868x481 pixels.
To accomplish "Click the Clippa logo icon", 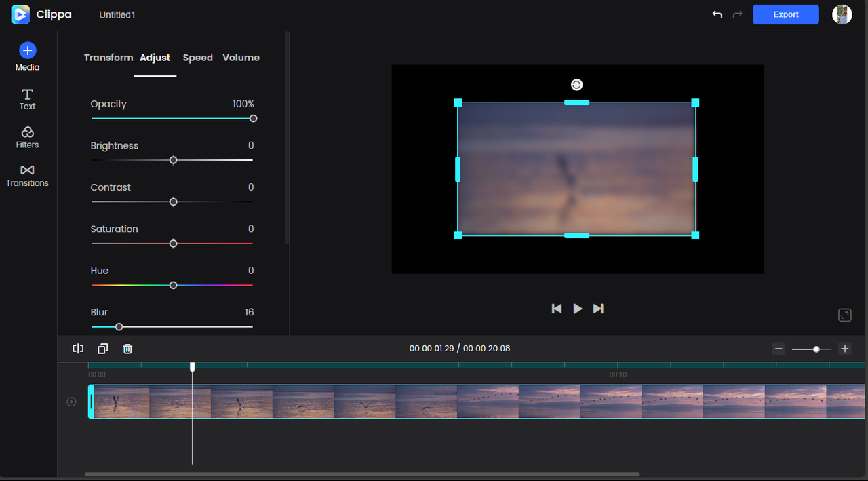I will tap(20, 14).
